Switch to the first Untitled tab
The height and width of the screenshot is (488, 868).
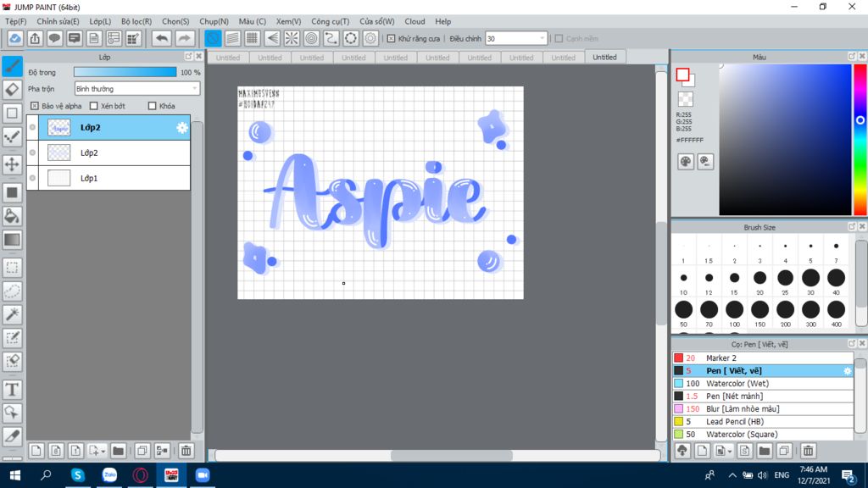228,58
